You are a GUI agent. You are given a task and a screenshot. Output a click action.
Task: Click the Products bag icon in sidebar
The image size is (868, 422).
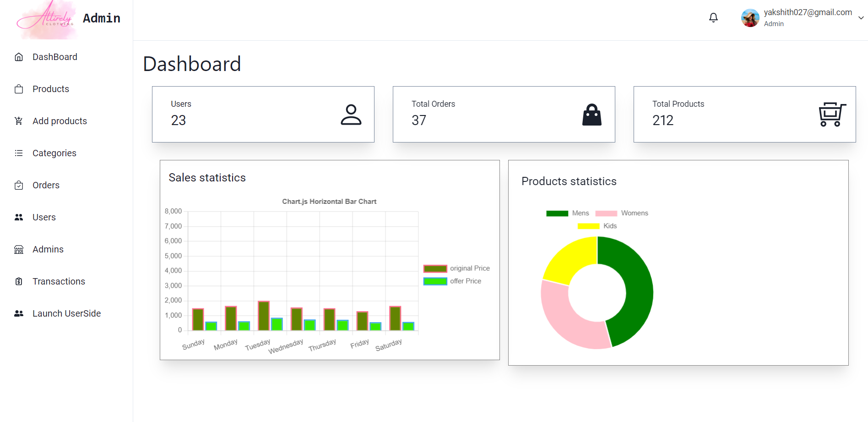pos(19,89)
